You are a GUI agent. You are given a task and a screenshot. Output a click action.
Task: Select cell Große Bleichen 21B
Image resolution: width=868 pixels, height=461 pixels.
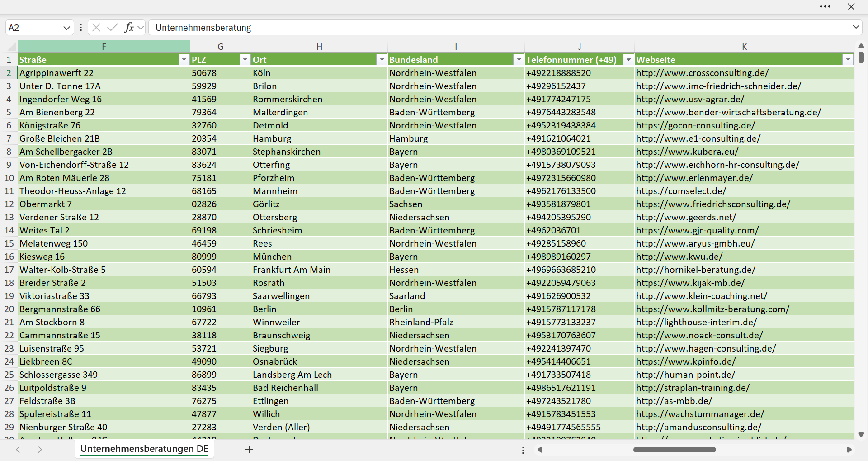[x=104, y=138]
